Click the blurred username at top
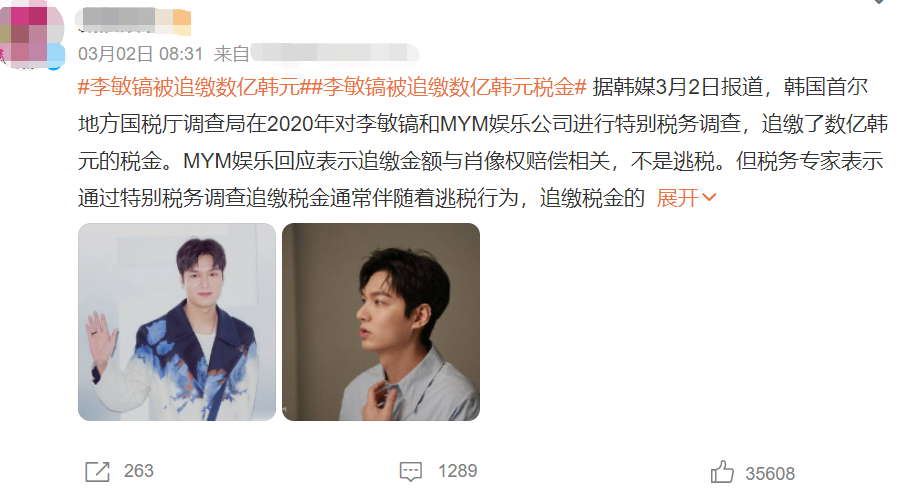915x494 pixels. point(116,19)
